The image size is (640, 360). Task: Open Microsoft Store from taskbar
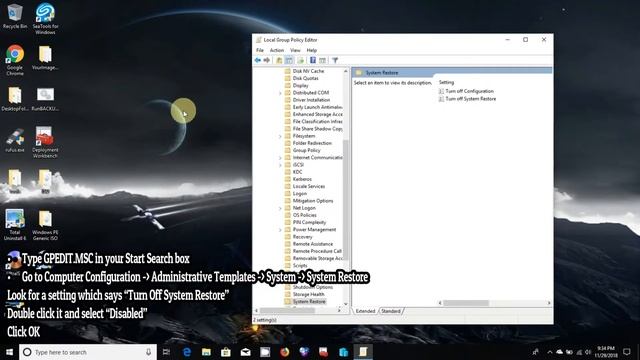pyautogui.click(x=226, y=352)
